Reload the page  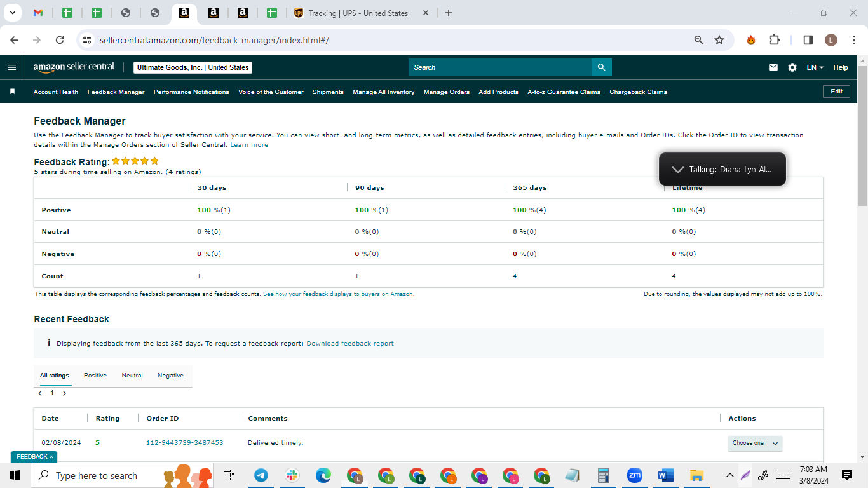pos(60,39)
